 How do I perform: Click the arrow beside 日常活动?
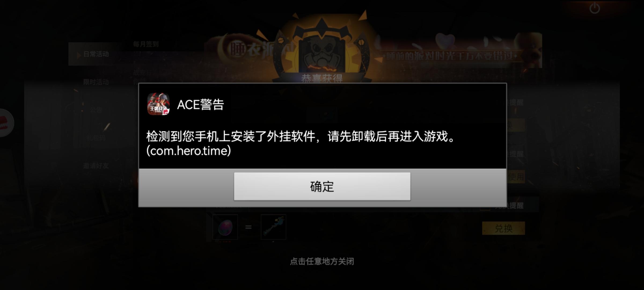[x=79, y=55]
